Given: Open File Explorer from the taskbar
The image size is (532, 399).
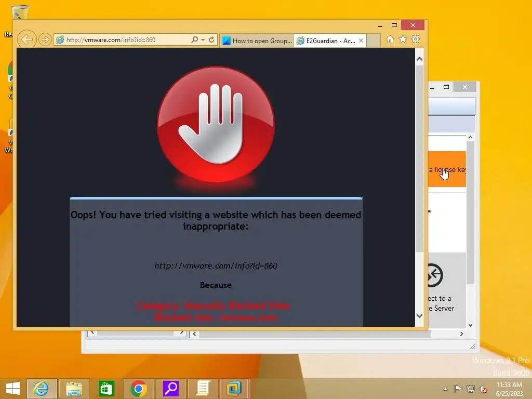Looking at the screenshot, I should point(74,389).
